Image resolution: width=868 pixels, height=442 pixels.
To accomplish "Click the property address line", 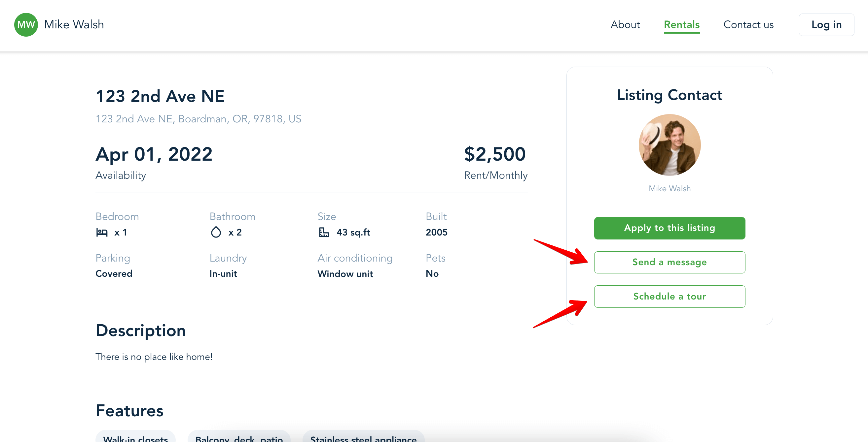I will pos(198,119).
